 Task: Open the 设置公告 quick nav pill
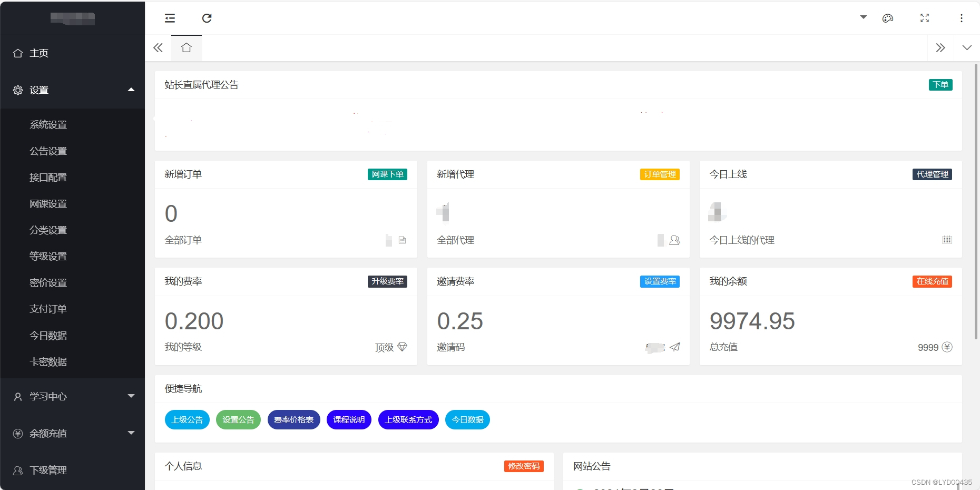coord(238,420)
